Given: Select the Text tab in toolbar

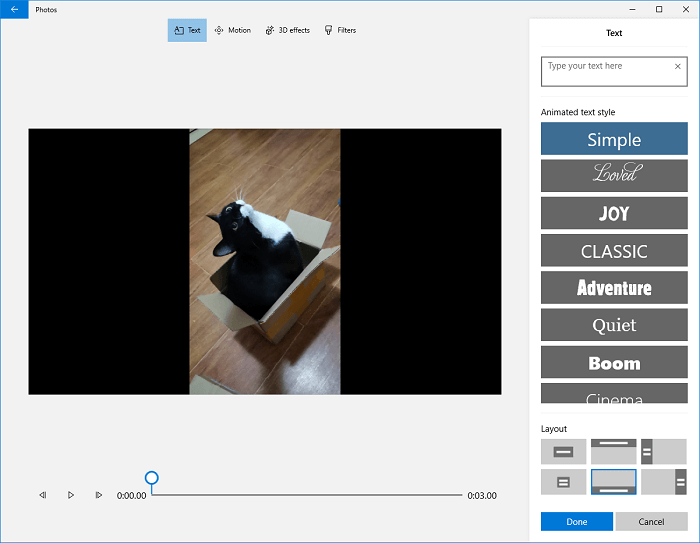Looking at the screenshot, I should 187,30.
